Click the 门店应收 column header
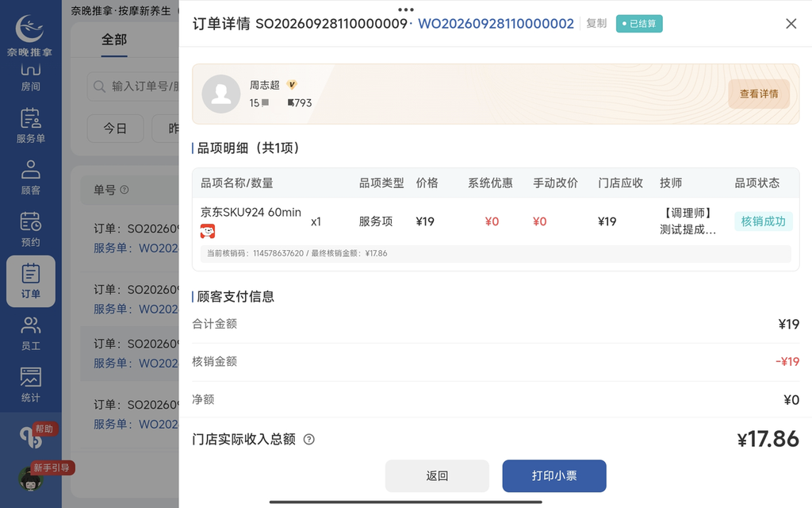Image resolution: width=812 pixels, height=508 pixels. point(620,183)
